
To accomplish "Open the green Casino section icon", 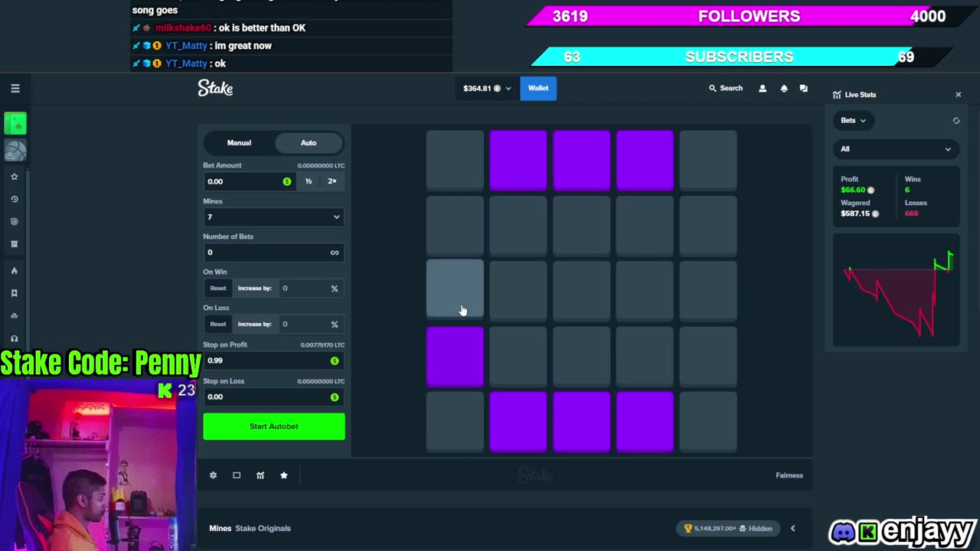I will (15, 123).
